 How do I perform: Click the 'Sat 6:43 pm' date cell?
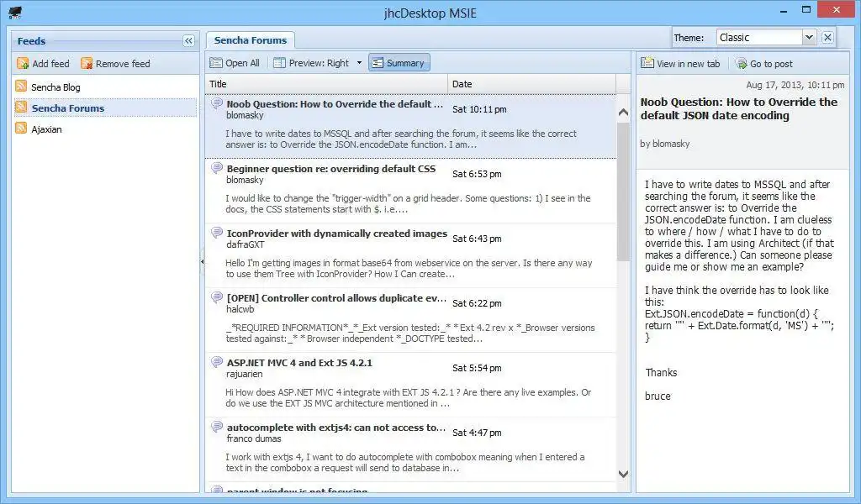(x=477, y=239)
